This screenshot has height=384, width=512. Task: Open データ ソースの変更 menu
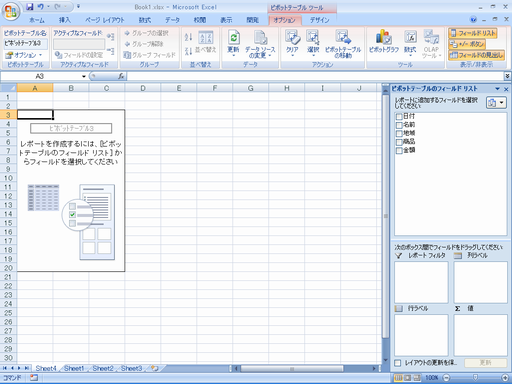pyautogui.click(x=260, y=44)
